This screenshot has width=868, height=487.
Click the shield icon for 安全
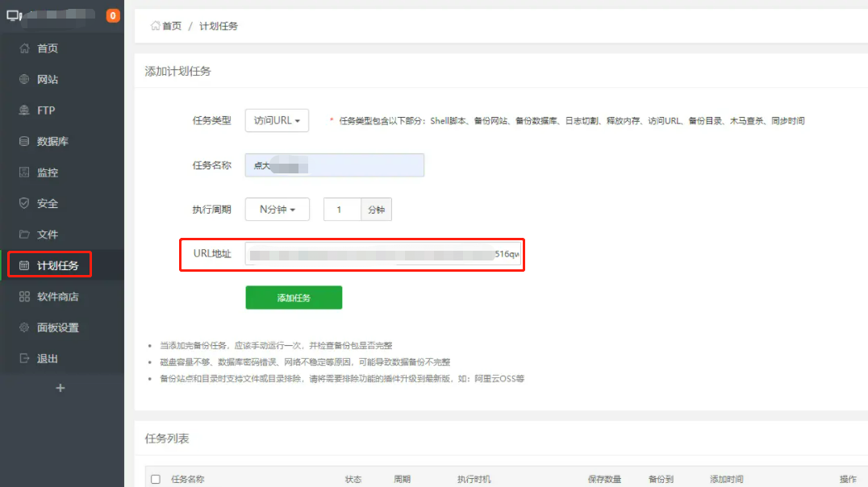[24, 203]
